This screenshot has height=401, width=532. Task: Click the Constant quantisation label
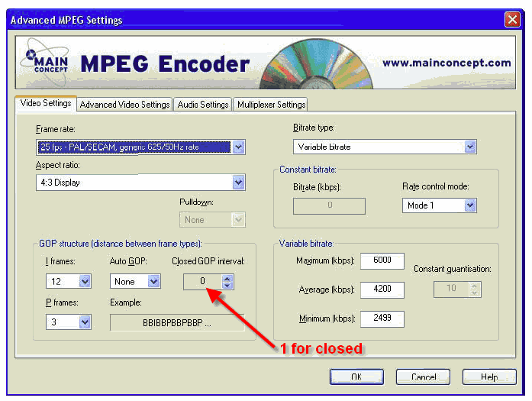click(x=453, y=269)
